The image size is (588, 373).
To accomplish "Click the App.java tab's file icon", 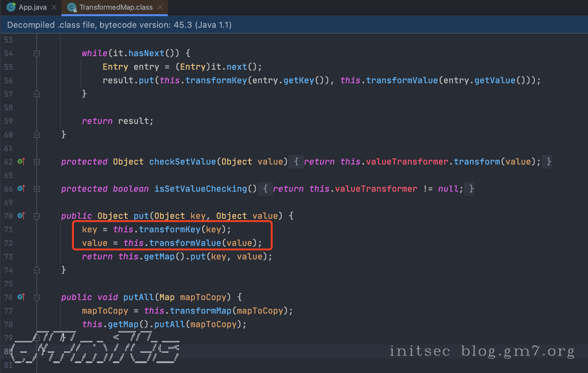I will (11, 7).
